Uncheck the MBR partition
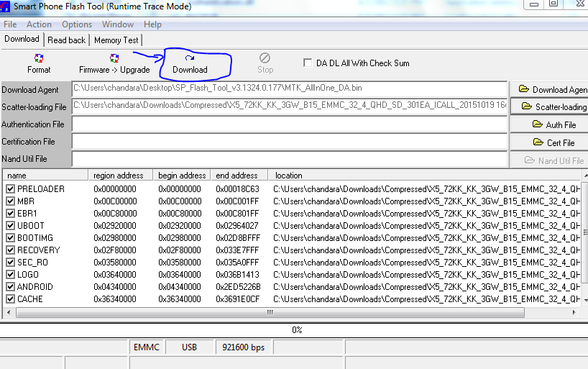Viewport: 588px width, 369px height. 11,201
